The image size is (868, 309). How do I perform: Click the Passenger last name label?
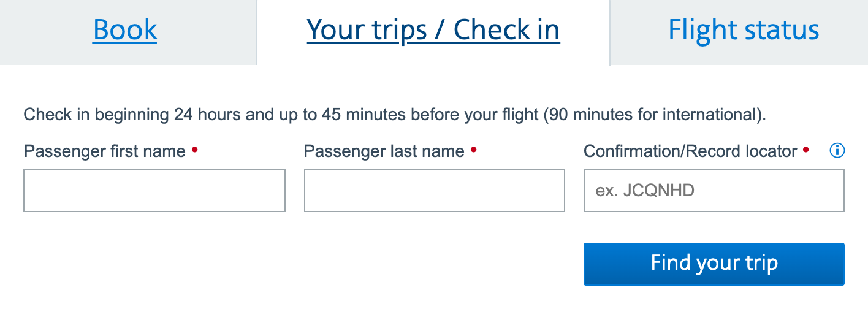coord(384,151)
